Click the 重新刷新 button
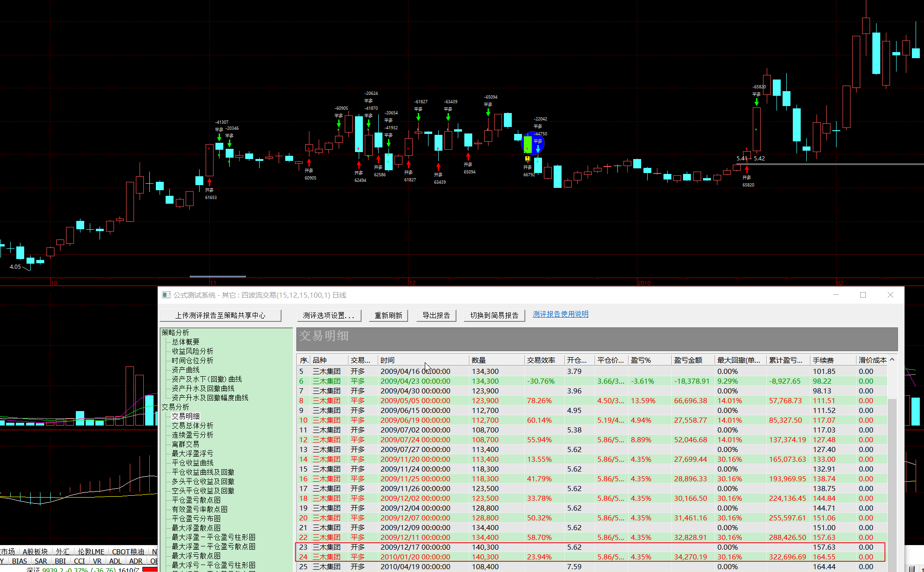The height and width of the screenshot is (572, 924). pyautogui.click(x=388, y=315)
